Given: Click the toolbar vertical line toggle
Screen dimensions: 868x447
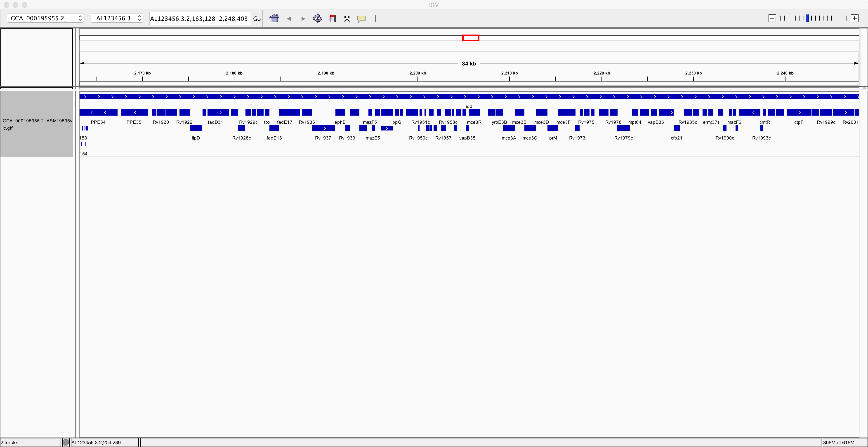Looking at the screenshot, I should (x=375, y=19).
